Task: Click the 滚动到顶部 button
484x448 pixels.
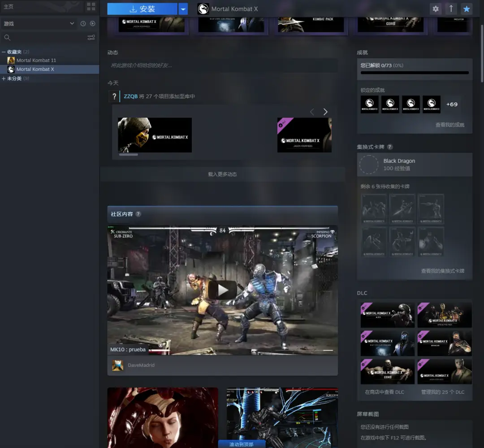Action: (x=242, y=444)
